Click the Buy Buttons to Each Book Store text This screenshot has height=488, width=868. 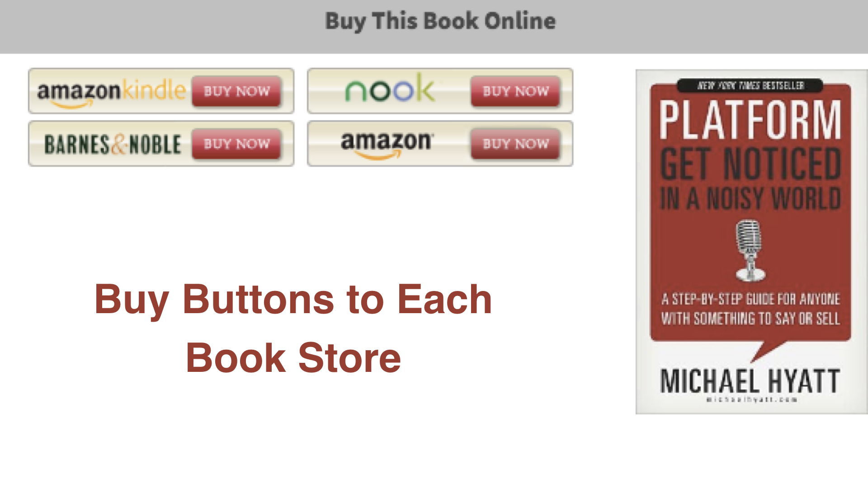point(293,328)
